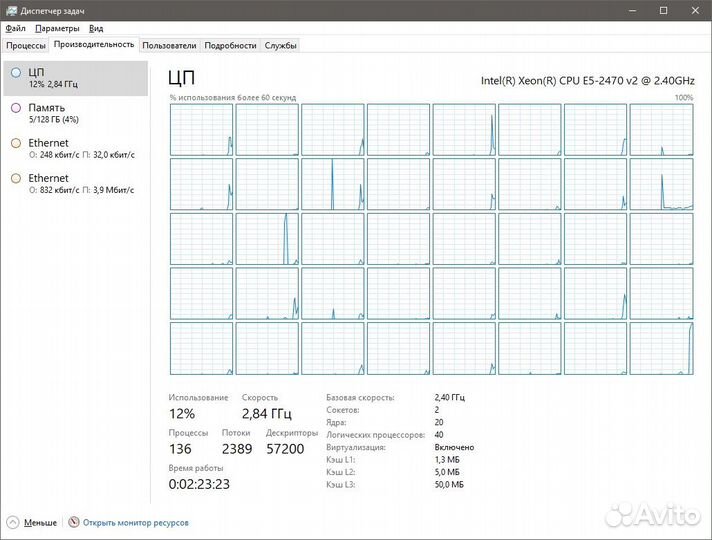Viewport: 712px width, 540px height.
Task: Click the Память circle icon in sidebar
Action: (x=16, y=108)
